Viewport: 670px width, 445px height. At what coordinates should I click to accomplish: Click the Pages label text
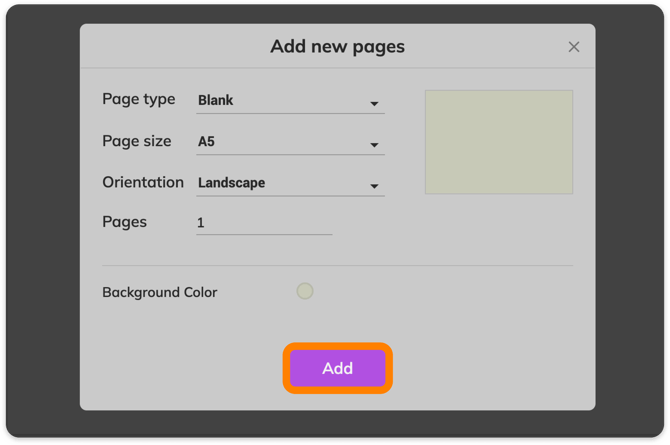click(x=124, y=222)
